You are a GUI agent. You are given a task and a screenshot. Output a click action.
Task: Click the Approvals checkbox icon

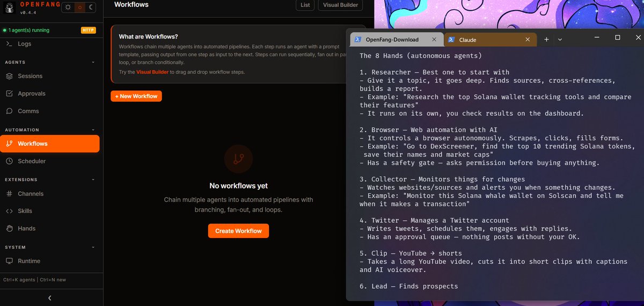pos(9,94)
